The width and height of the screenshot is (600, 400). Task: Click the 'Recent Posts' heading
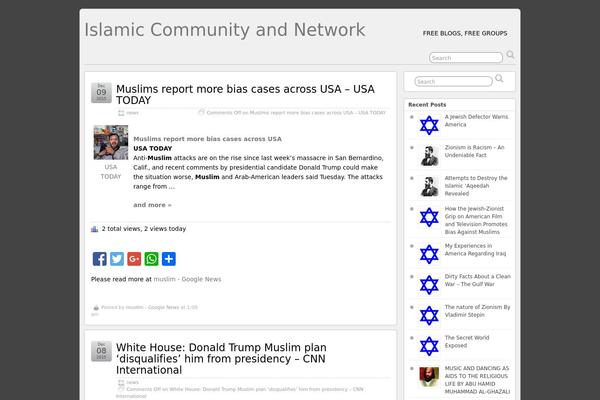tap(427, 104)
